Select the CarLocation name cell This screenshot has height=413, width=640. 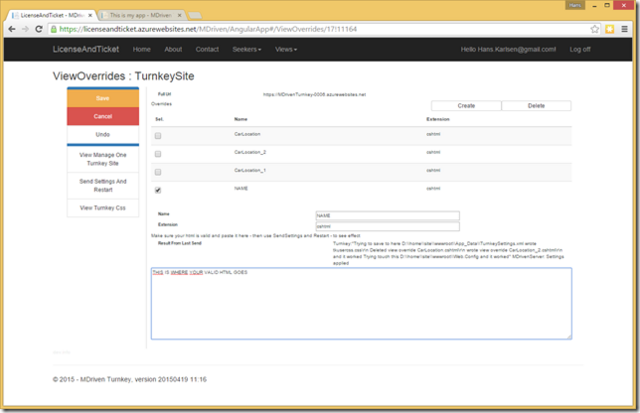[x=247, y=134]
